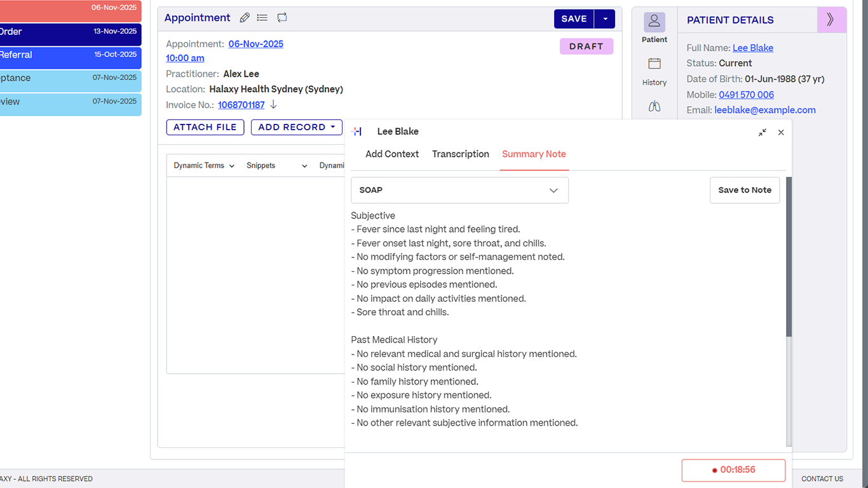The width and height of the screenshot is (868, 488).
Task: Click the summary note panel scrollbar
Action: pyautogui.click(x=789, y=257)
